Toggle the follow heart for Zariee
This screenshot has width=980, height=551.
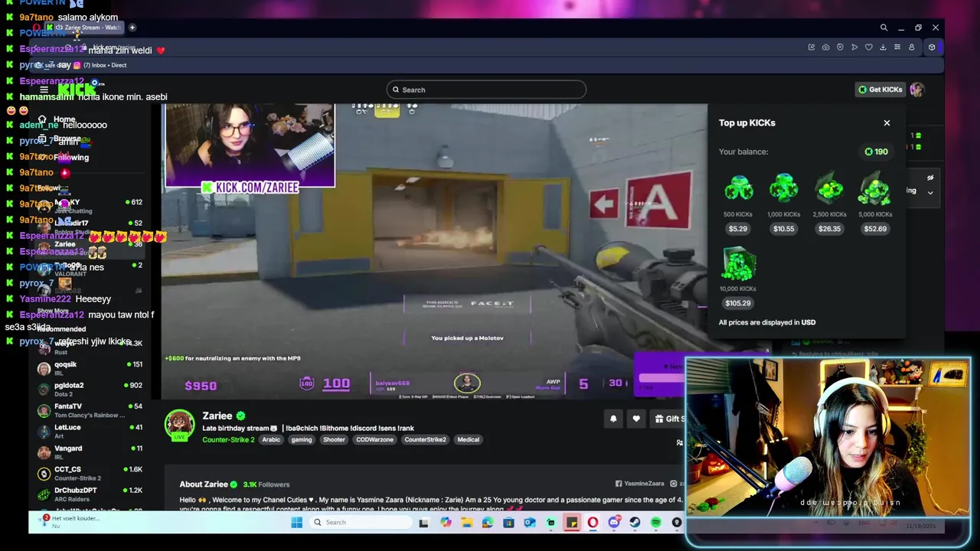pyautogui.click(x=636, y=419)
